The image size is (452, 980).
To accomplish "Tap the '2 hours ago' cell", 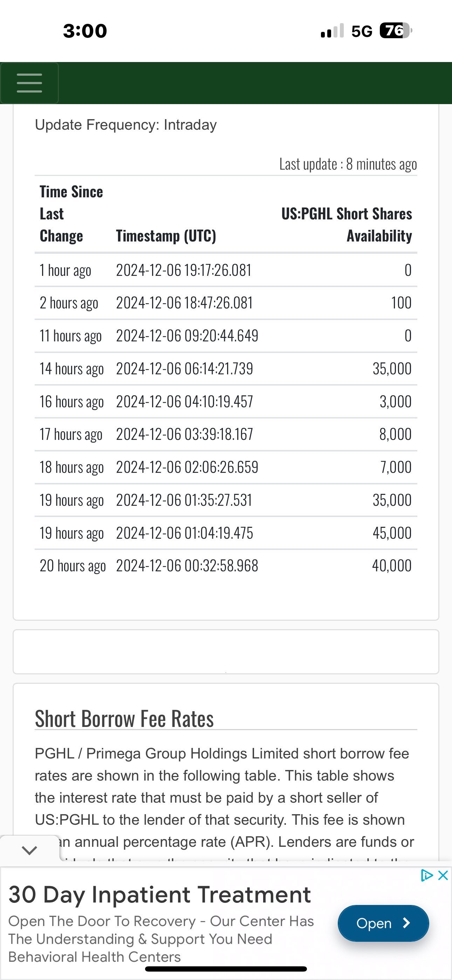I will [69, 303].
